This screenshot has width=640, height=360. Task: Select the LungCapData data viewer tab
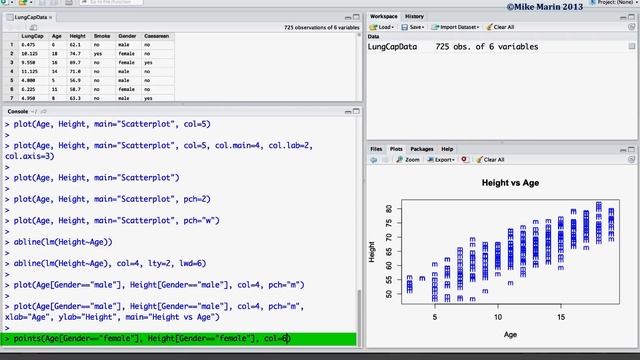click(29, 18)
